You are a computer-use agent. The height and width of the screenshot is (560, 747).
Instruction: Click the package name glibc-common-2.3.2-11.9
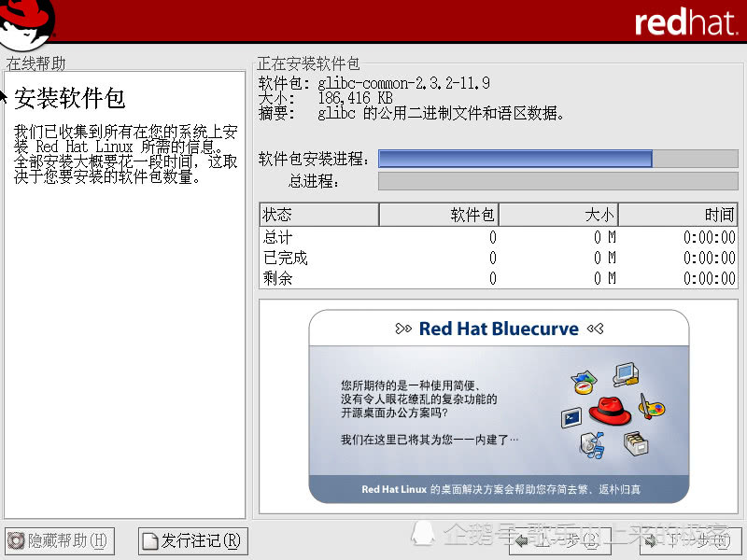click(x=403, y=83)
